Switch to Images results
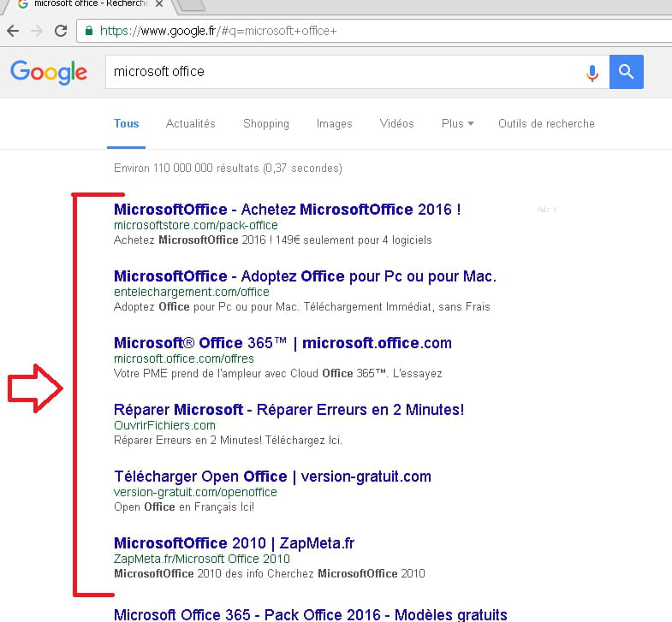672x622 pixels. (x=334, y=123)
